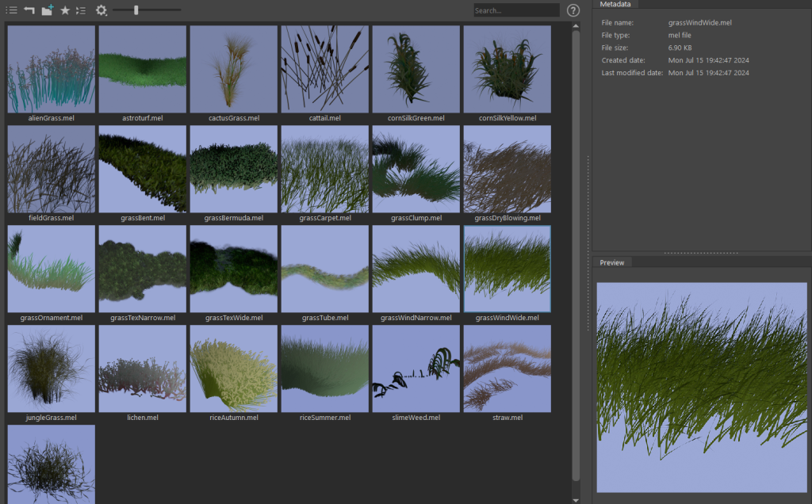Viewport: 812px width, 504px height.
Task: Choose the grassBermuda.mel brush preset
Action: (x=233, y=169)
